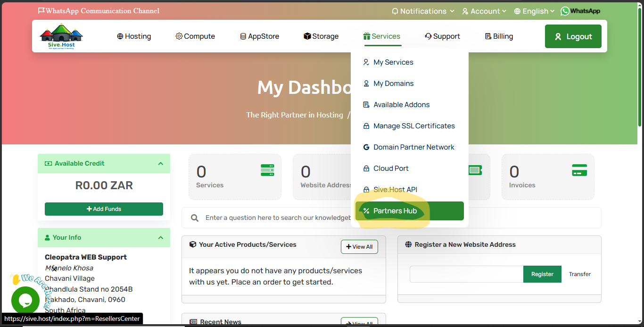Collapse the Available Credit panel
The width and height of the screenshot is (644, 327).
coord(161,164)
